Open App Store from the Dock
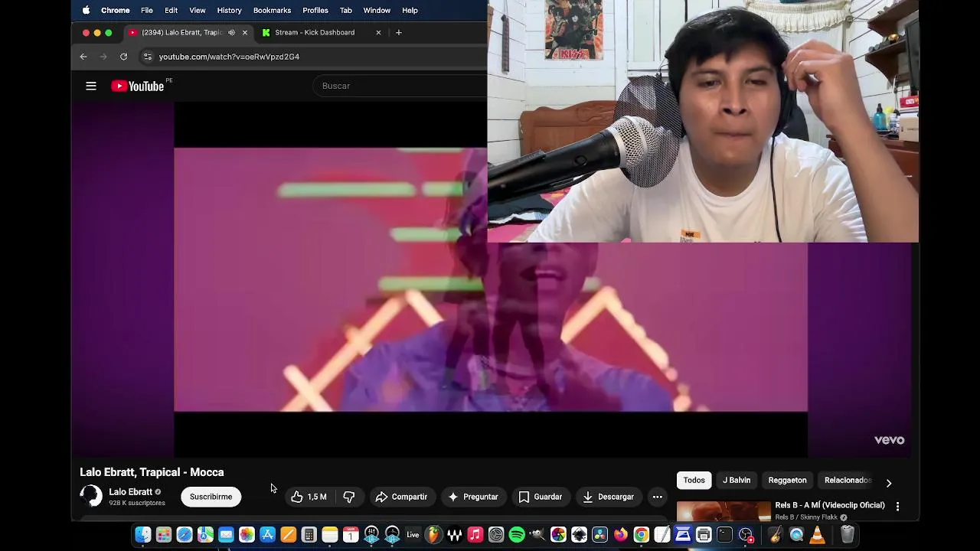 (x=267, y=535)
